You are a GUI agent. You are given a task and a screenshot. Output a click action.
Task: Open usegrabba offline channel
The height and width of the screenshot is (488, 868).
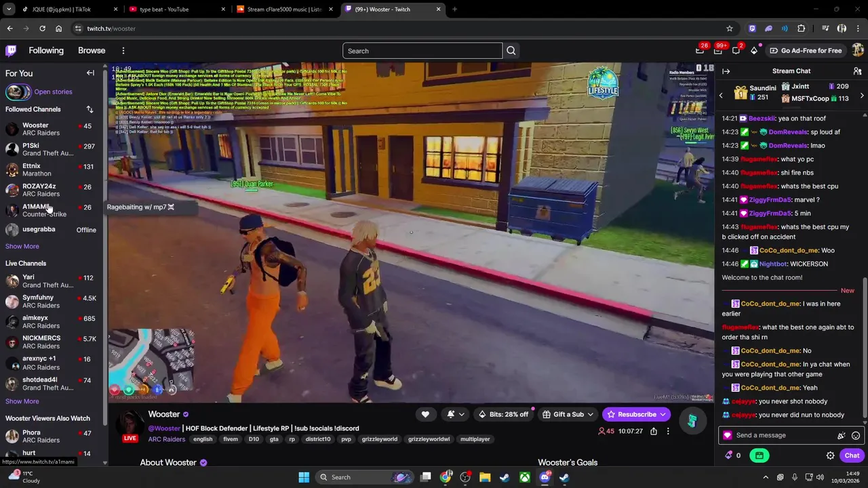click(51, 230)
